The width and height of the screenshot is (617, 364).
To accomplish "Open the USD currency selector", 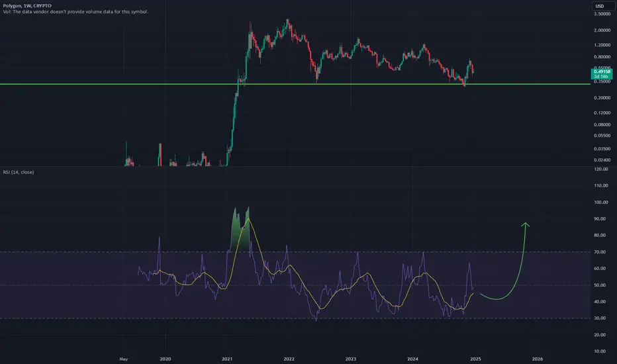I will coord(602,6).
